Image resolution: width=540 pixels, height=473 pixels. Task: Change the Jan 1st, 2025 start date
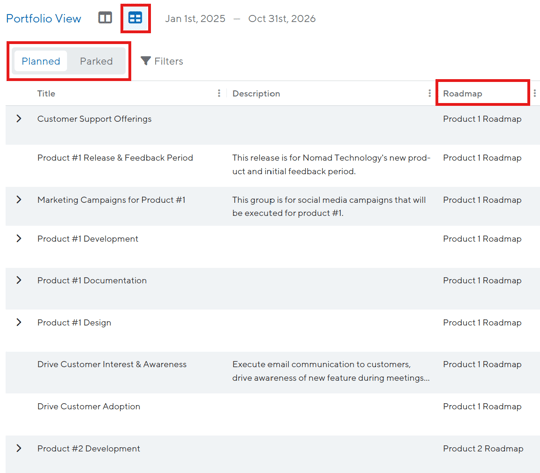pos(195,19)
